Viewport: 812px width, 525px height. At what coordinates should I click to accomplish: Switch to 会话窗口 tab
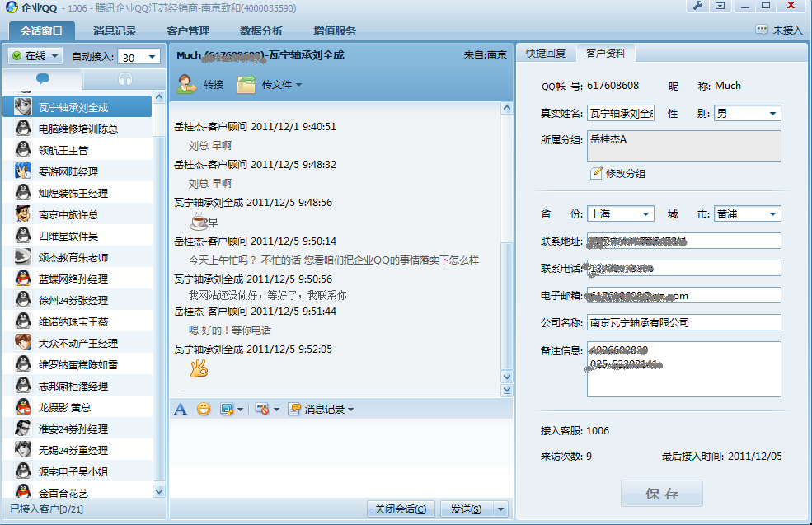click(41, 31)
